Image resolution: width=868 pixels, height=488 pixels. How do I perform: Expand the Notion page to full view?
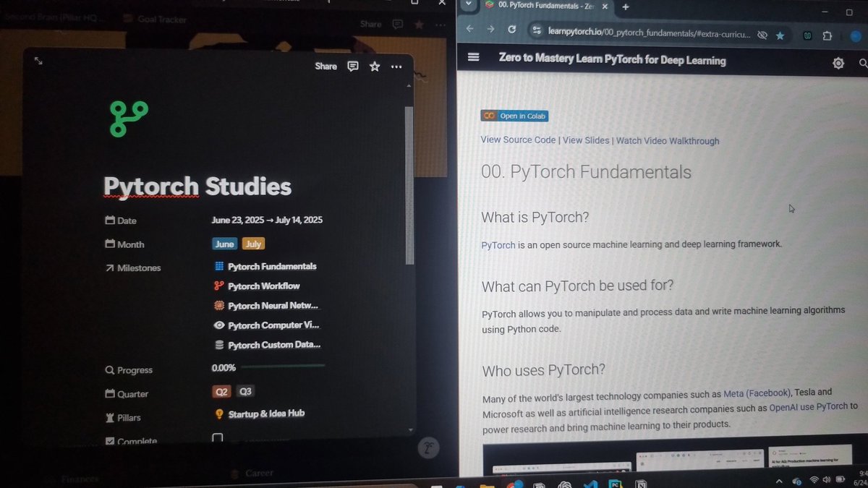click(x=38, y=61)
